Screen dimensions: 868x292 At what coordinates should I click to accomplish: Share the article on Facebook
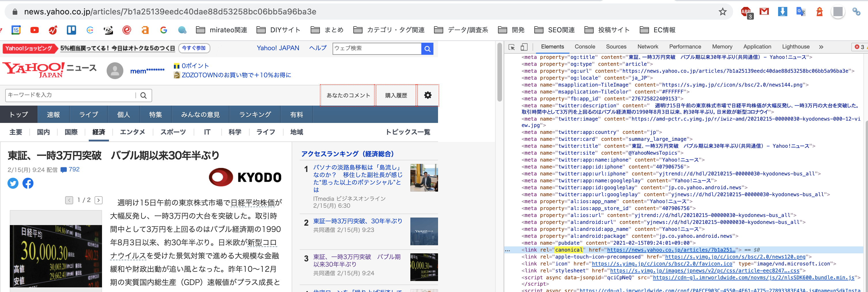(x=28, y=183)
